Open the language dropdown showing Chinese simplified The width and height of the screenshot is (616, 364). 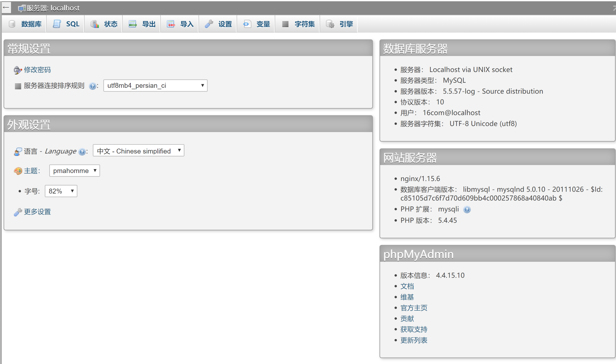point(138,151)
